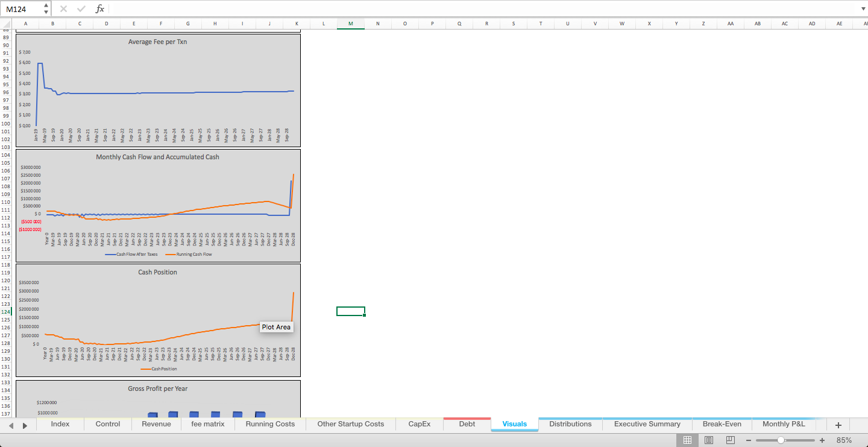The height and width of the screenshot is (447, 868).
Task: Click the Page Break Preview icon
Action: pos(730,440)
